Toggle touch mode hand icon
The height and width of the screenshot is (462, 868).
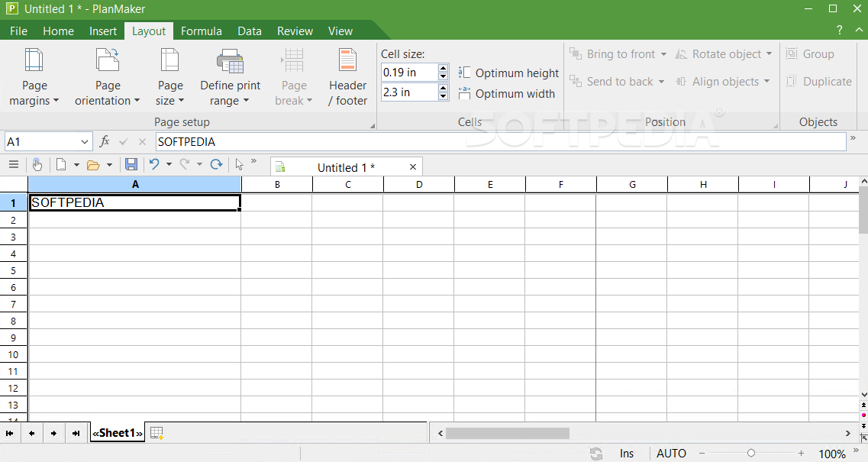coord(37,164)
